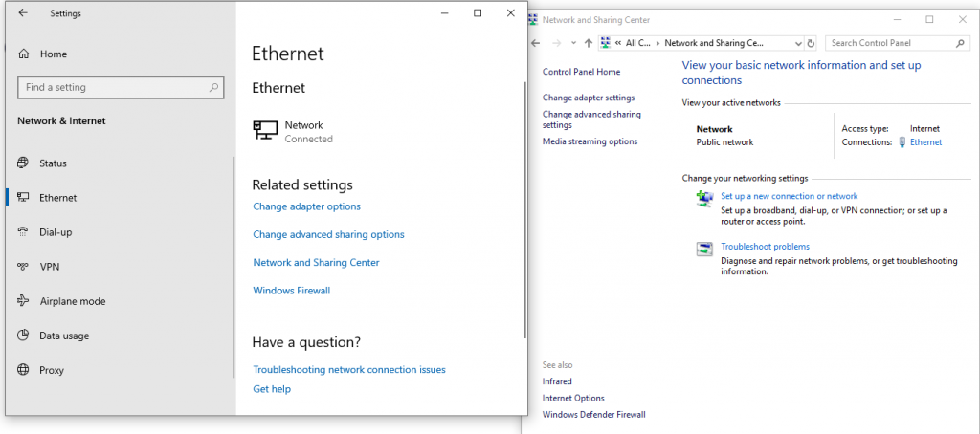Screen dimensions: 980x434
Task: Expand hidden breadcrumb path chevrons
Action: pyautogui.click(x=618, y=43)
